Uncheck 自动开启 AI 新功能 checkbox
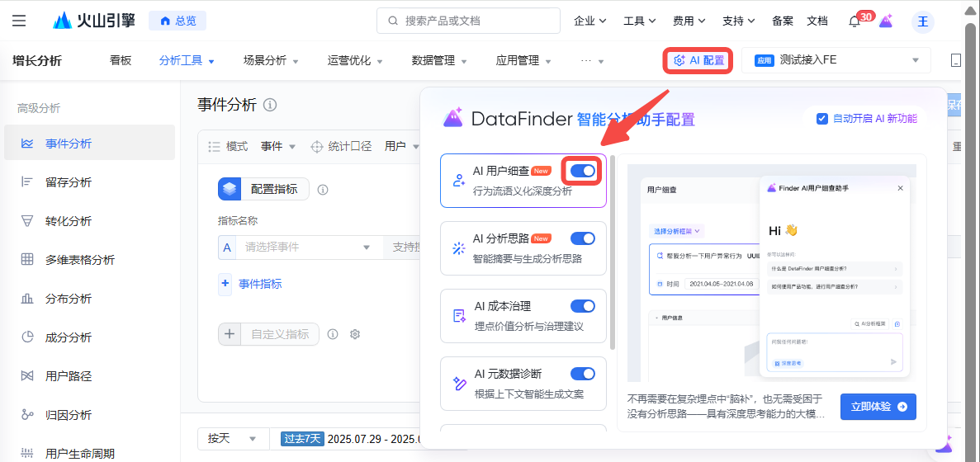Viewport: 980px width, 462px height. (x=822, y=119)
